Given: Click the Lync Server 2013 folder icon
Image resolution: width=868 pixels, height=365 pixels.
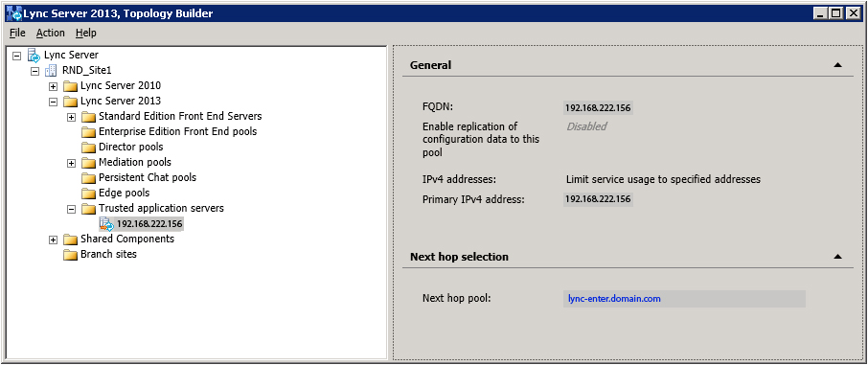Looking at the screenshot, I should point(70,102).
